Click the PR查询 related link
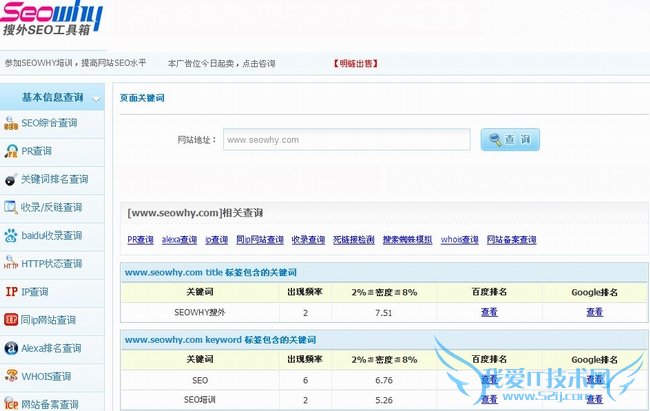The image size is (650, 411). (140, 240)
